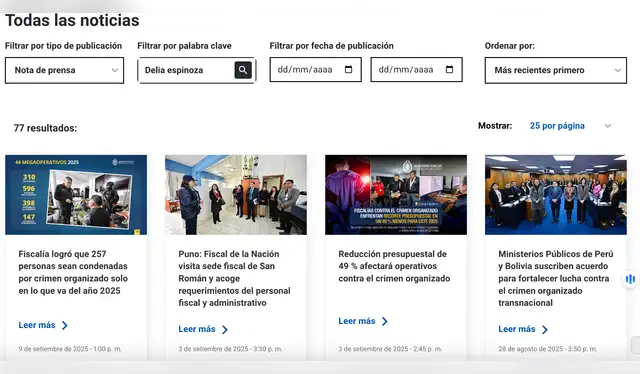Click date 3 de setiembre de 2025 - 2:45 p. m.
Viewport: 640px width, 374px height.
(390, 349)
